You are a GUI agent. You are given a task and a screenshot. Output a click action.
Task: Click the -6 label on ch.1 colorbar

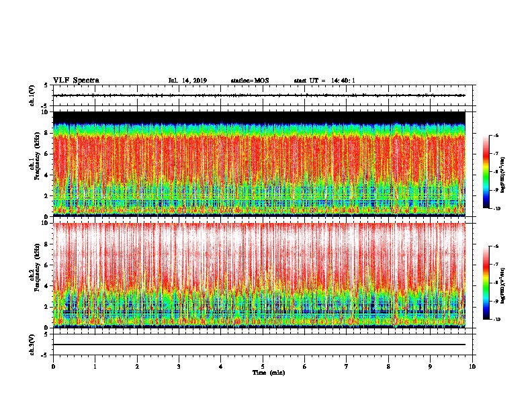(496, 136)
